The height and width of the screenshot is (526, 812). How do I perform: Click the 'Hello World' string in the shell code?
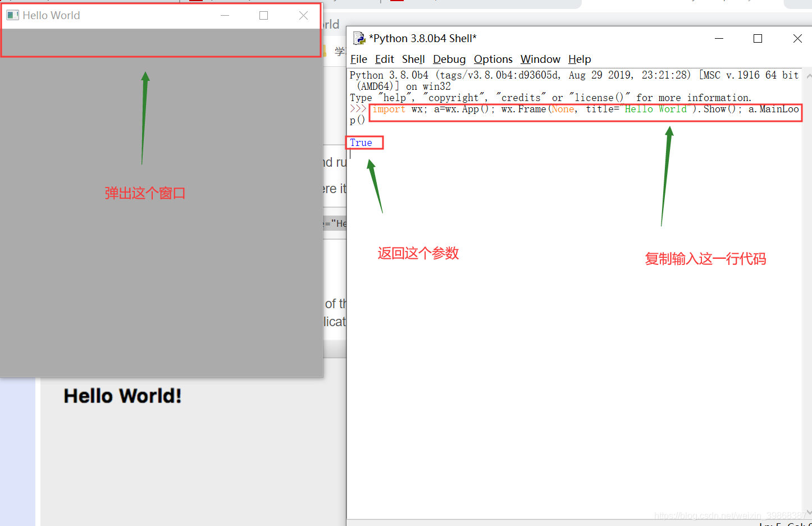click(655, 109)
